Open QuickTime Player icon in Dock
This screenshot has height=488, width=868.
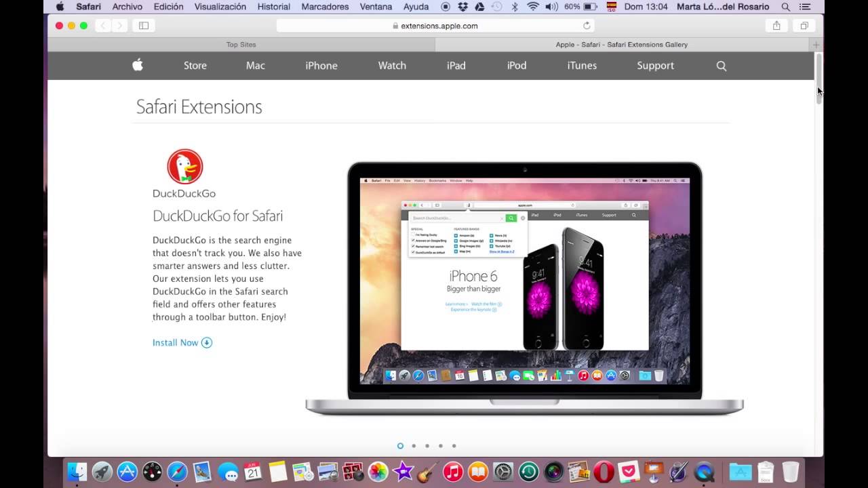pyautogui.click(x=704, y=472)
